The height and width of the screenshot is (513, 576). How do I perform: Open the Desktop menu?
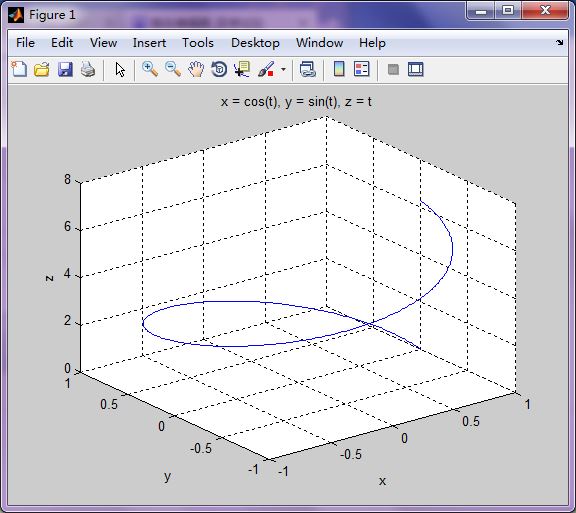point(255,43)
